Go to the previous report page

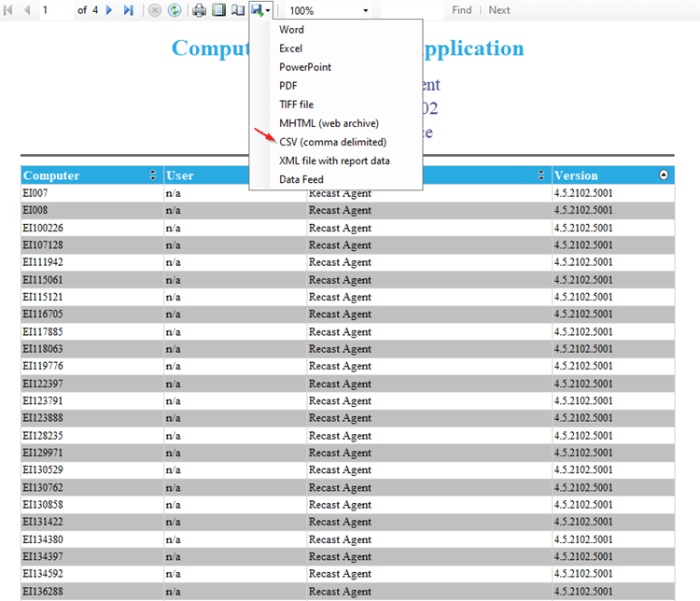(x=26, y=10)
